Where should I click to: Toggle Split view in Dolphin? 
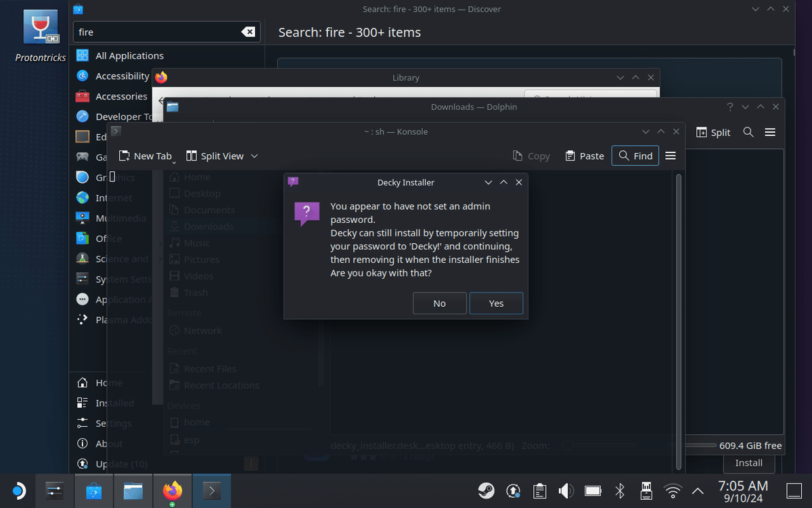[x=713, y=132]
